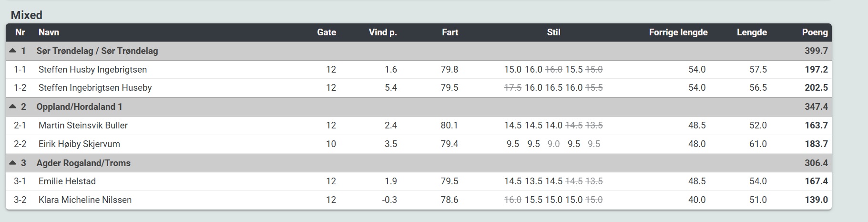Collapse the Agder Rogaland/Troms group arrow
868x222 pixels.
click(x=13, y=163)
